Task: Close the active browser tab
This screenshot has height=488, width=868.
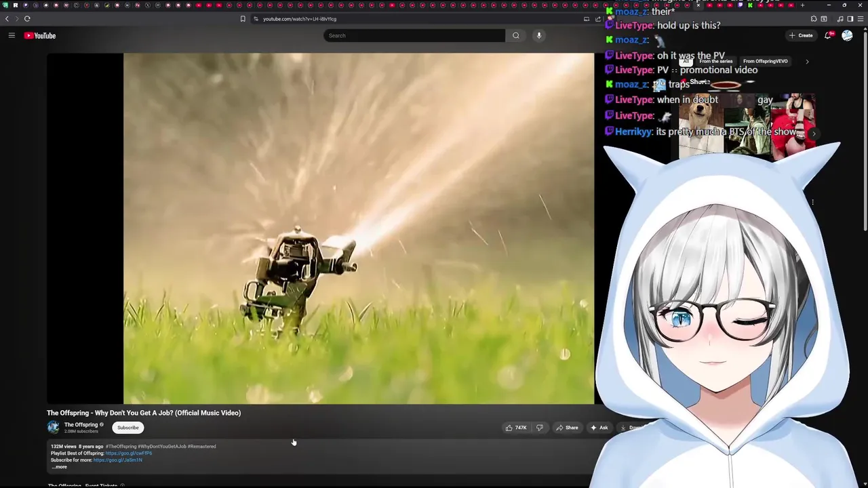Action: (698, 5)
